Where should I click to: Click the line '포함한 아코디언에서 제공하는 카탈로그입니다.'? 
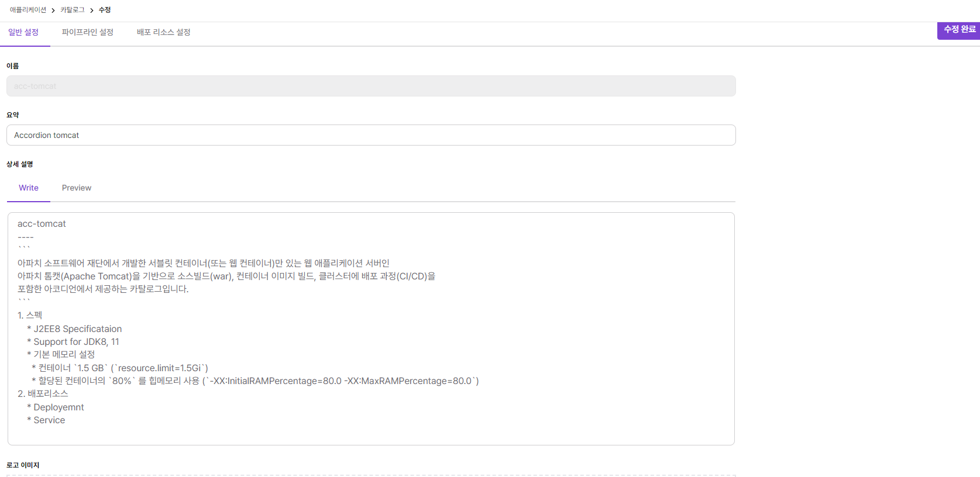coord(103,289)
